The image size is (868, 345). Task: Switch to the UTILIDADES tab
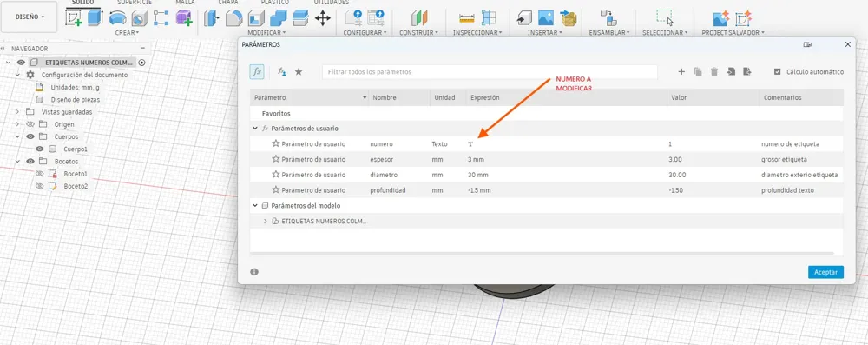coord(332,3)
